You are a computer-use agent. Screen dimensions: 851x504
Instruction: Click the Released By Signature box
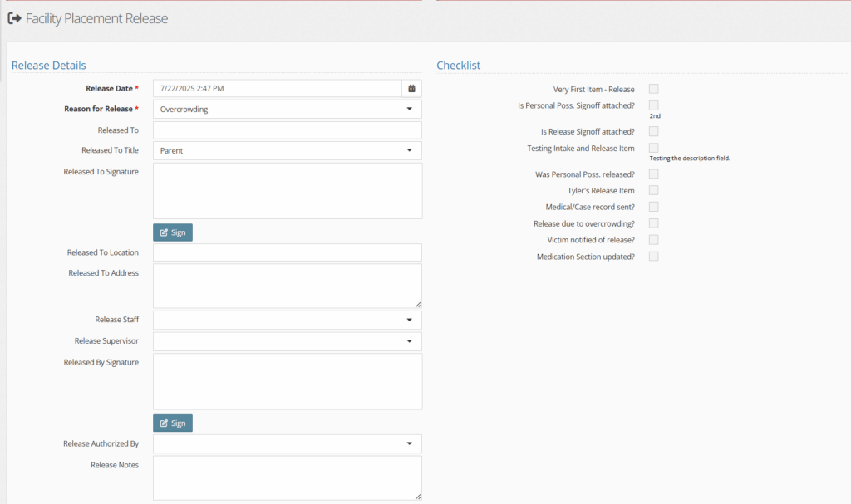coord(287,381)
